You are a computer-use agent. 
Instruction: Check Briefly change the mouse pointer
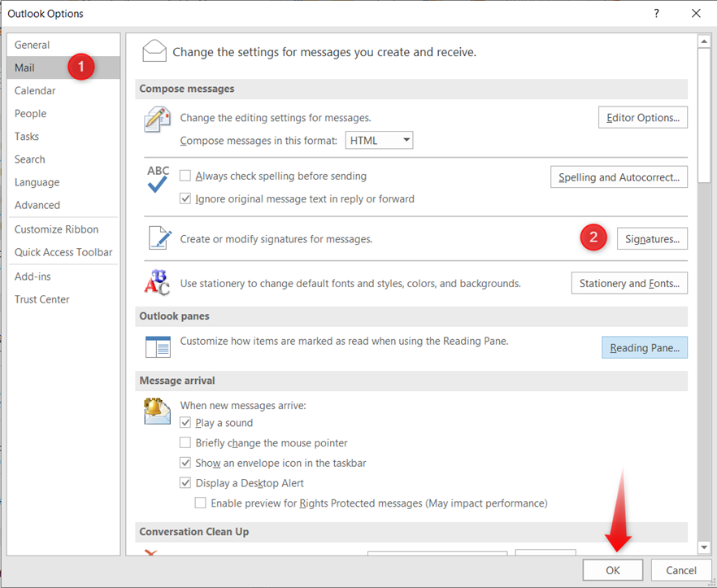(x=185, y=443)
